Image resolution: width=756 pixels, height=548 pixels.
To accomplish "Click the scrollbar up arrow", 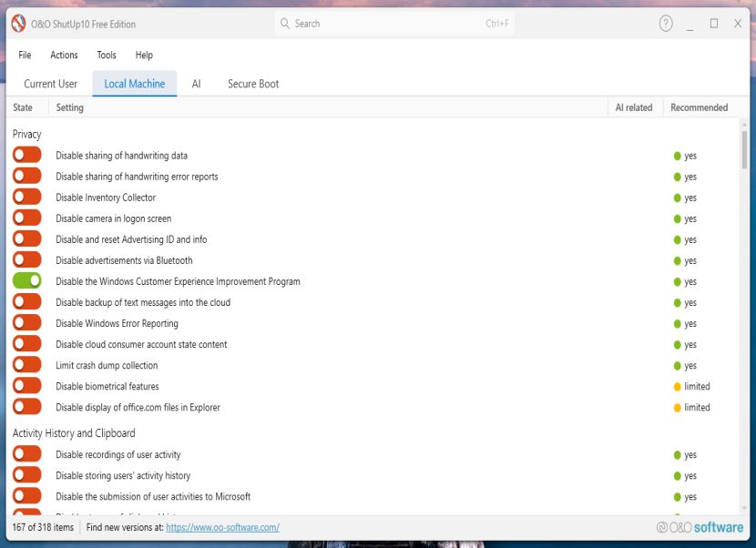I will click(744, 124).
